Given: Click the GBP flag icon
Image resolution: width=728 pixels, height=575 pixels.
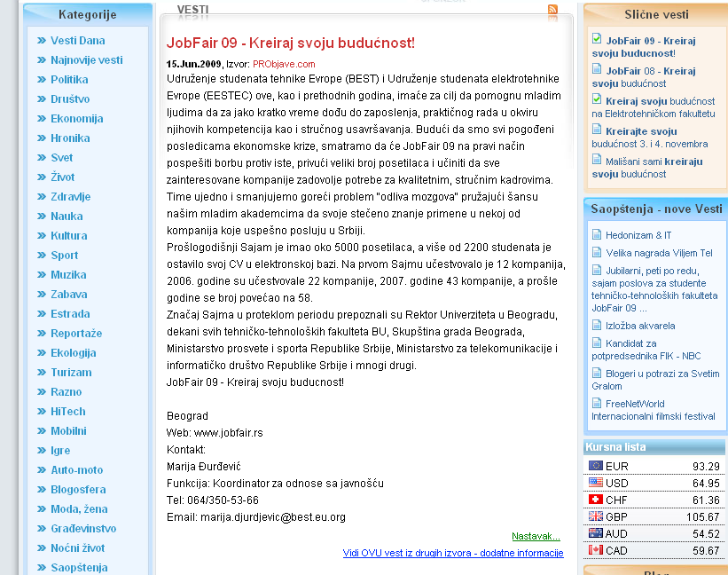Looking at the screenshot, I should pyautogui.click(x=595, y=516).
